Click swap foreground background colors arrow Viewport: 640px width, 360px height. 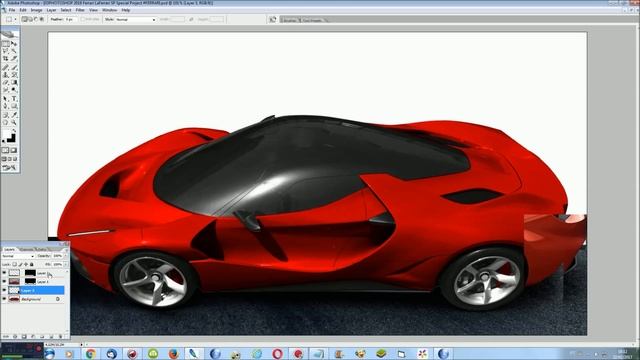point(14,131)
